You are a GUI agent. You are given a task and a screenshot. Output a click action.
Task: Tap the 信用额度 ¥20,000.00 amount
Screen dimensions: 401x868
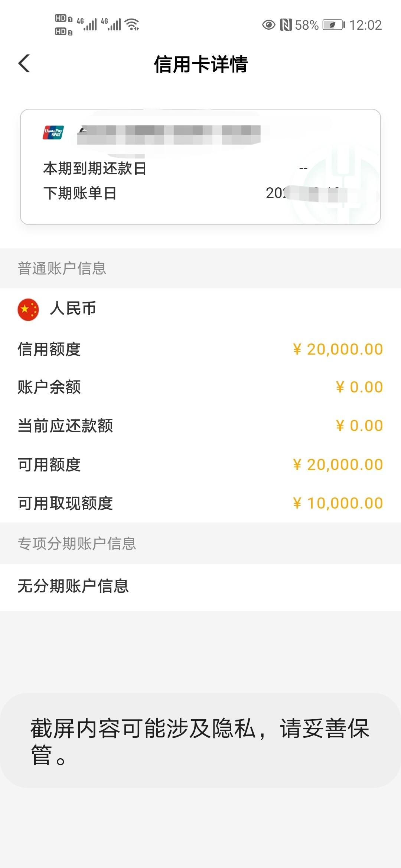pyautogui.click(x=338, y=349)
